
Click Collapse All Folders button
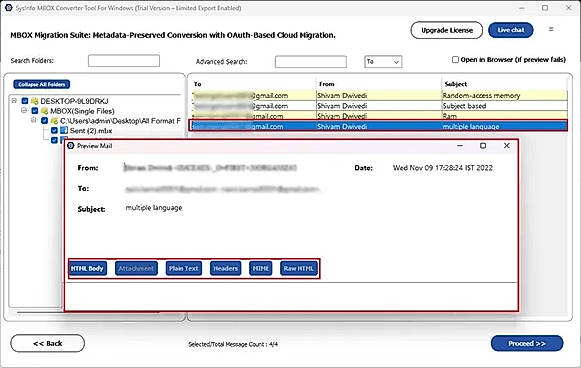click(x=42, y=84)
